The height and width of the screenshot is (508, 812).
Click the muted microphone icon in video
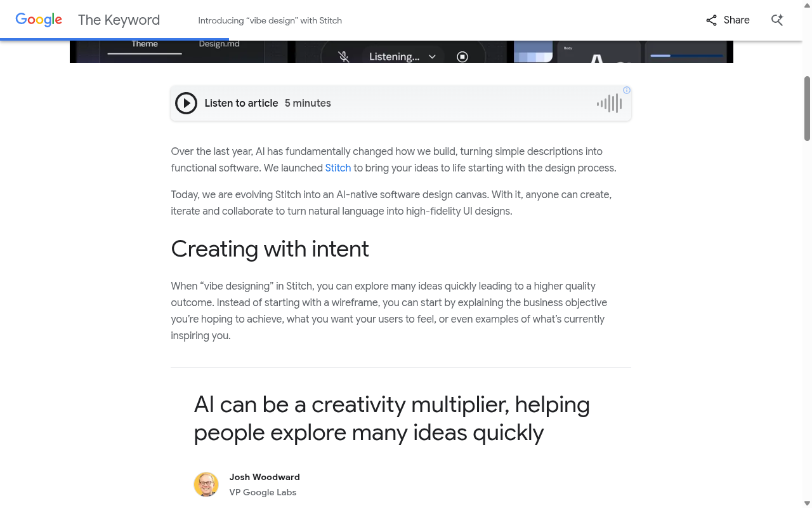(344, 57)
